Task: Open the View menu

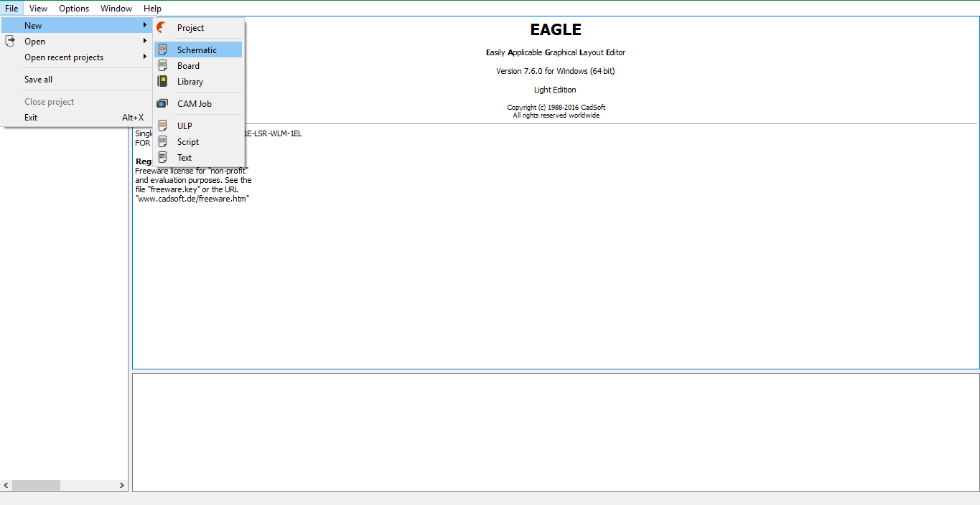Action: [39, 9]
